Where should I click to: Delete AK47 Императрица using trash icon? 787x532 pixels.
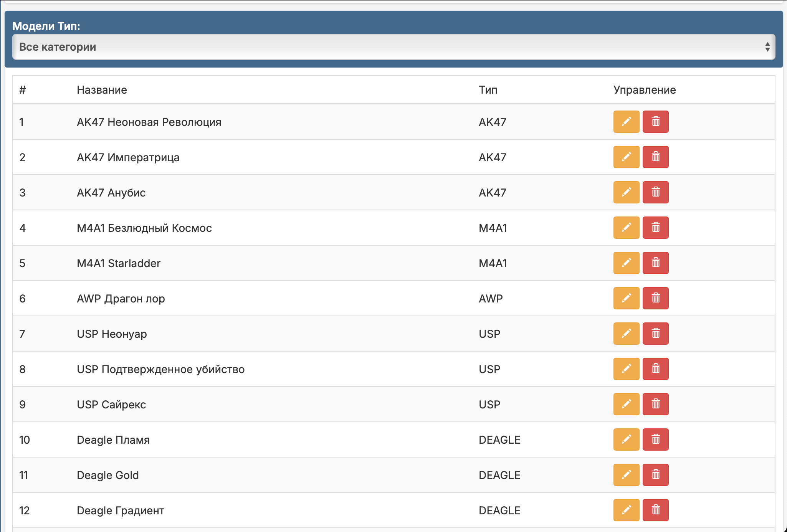[x=655, y=157]
